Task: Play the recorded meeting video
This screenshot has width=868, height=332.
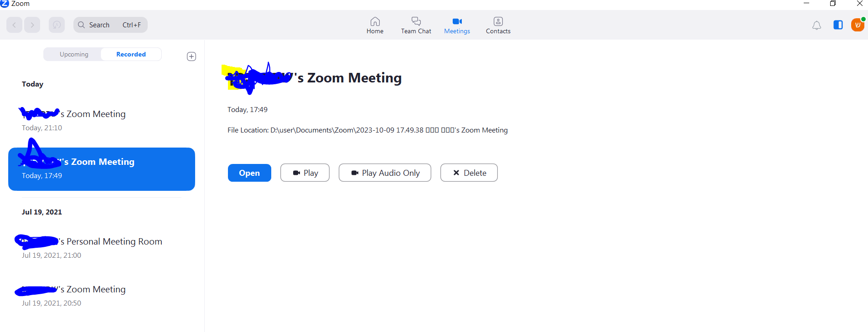Action: (305, 173)
